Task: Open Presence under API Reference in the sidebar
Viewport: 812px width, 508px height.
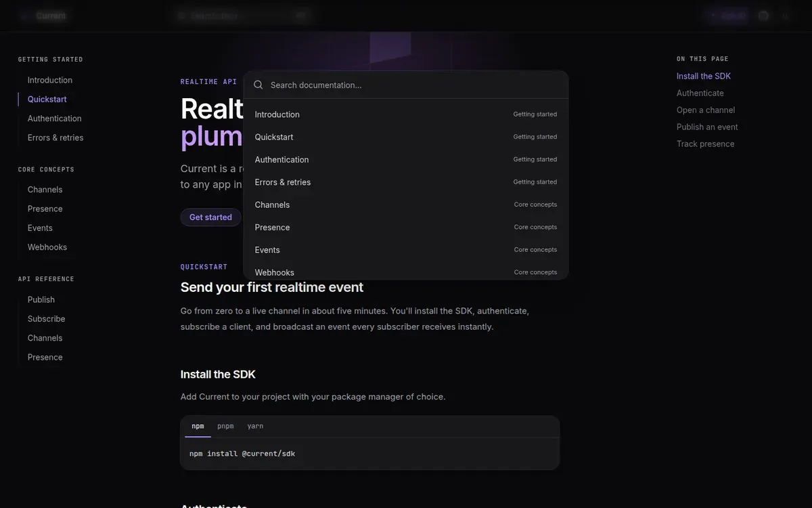Action: (45, 357)
